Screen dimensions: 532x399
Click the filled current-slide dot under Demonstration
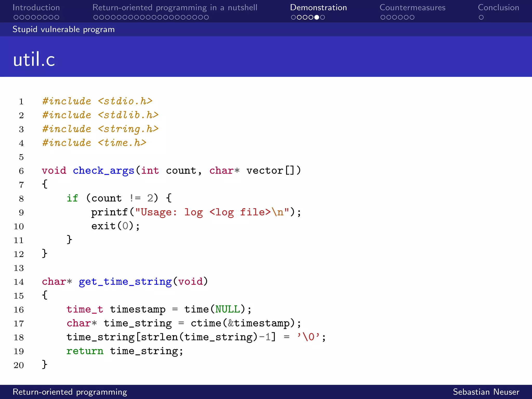(317, 17)
